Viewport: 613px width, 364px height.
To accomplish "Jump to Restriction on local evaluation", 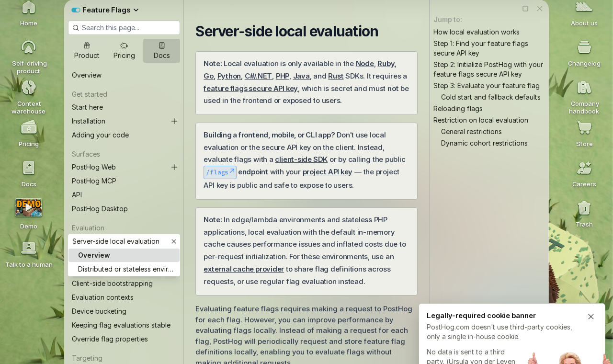I will 481,120.
